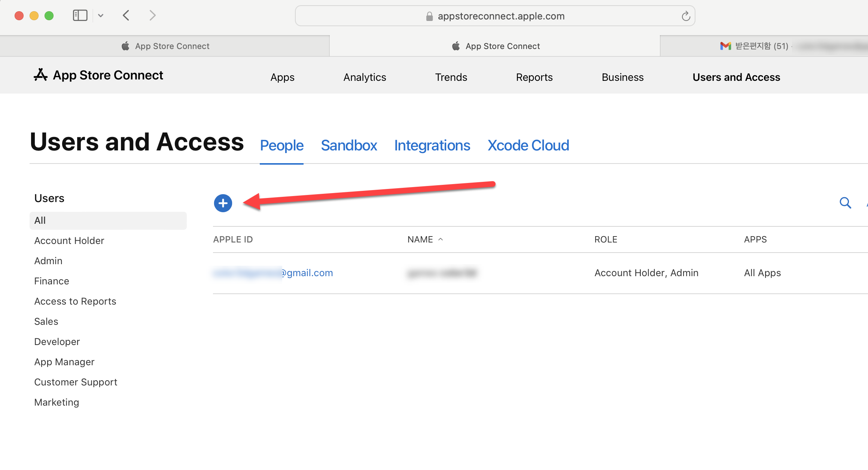Click the browser forward arrow

pos(152,15)
